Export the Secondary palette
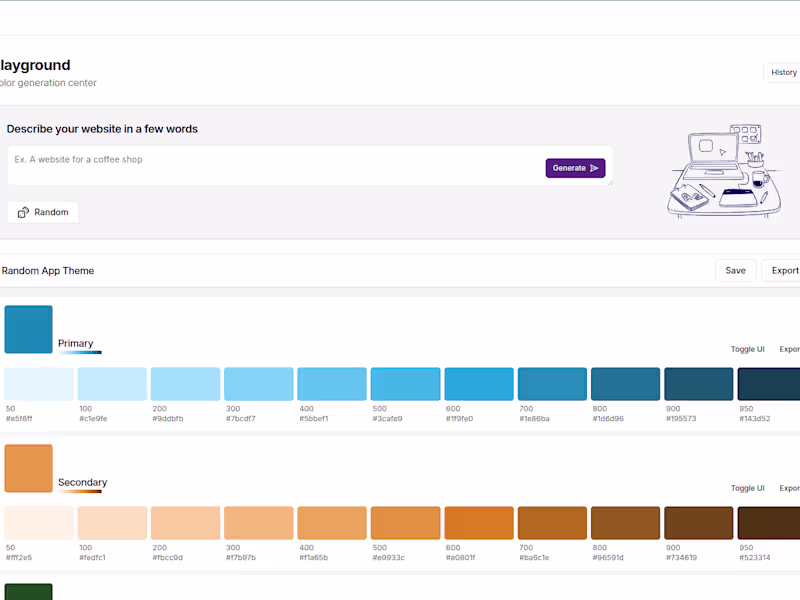Screen dimensions: 800x600 [790, 488]
